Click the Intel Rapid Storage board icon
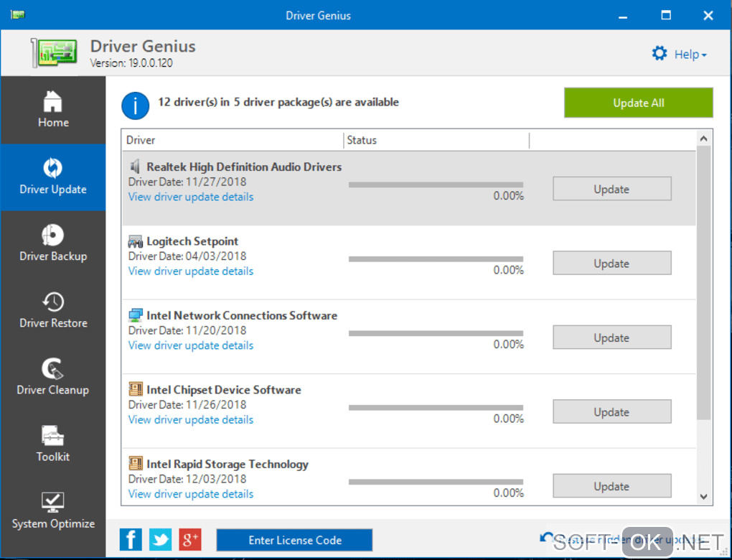The width and height of the screenshot is (732, 560). pyautogui.click(x=136, y=463)
